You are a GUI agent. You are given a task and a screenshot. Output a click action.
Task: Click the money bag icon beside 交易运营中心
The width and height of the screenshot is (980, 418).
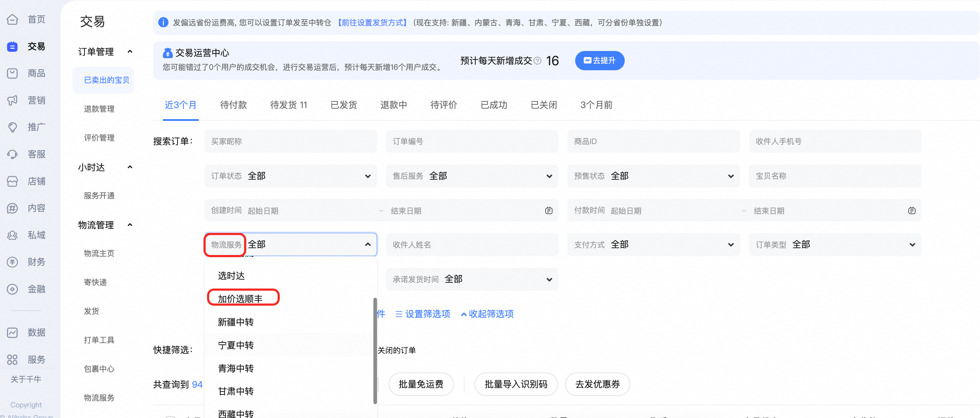tap(167, 53)
